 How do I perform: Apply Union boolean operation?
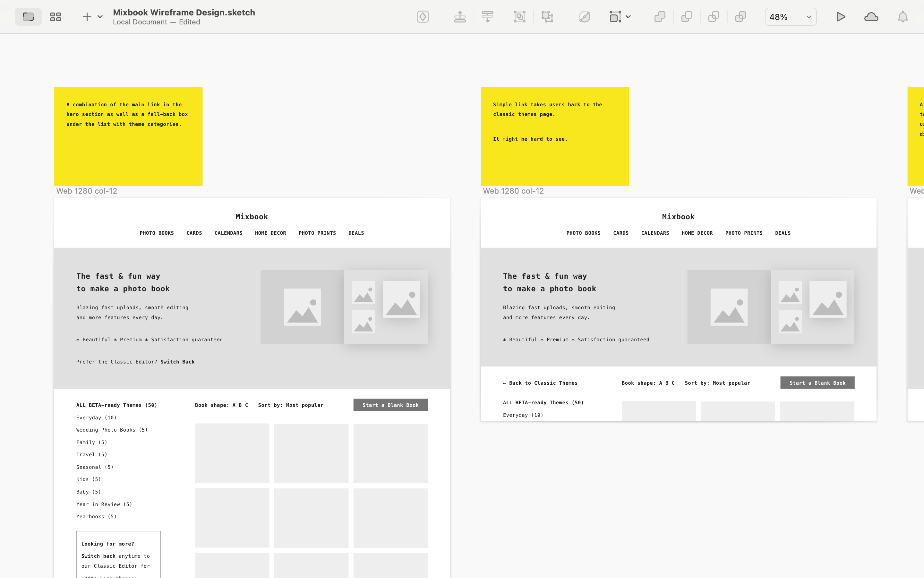[660, 17]
